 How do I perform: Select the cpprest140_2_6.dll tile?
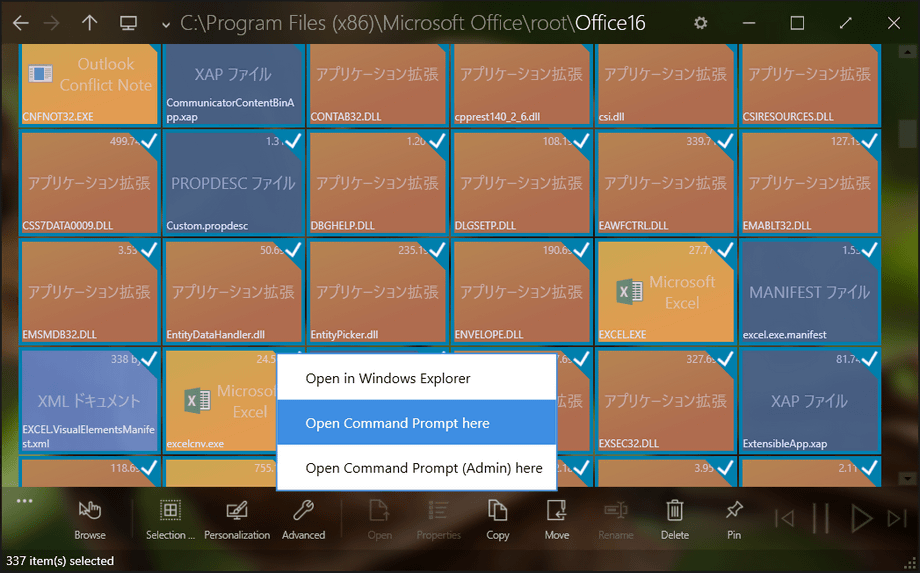coord(521,84)
